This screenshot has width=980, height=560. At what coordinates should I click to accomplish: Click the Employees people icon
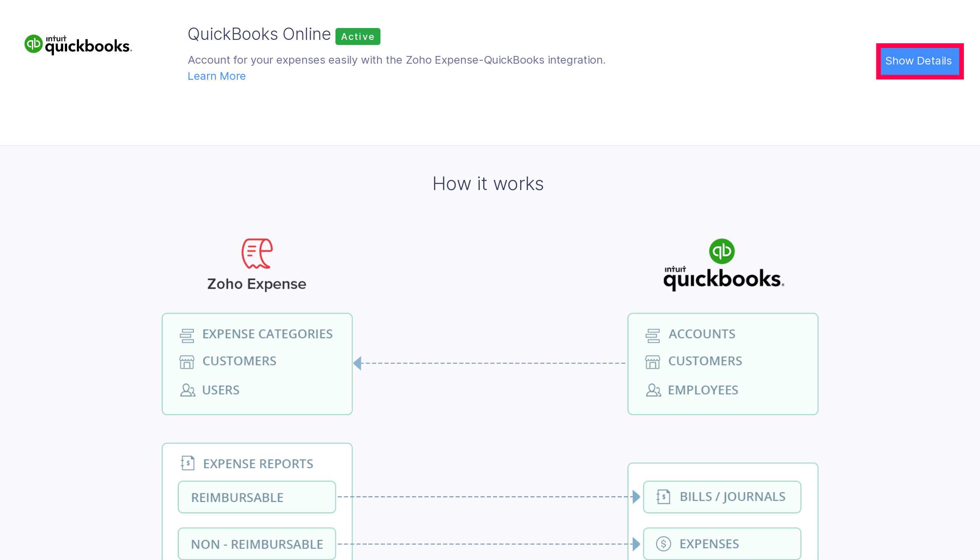pyautogui.click(x=653, y=390)
